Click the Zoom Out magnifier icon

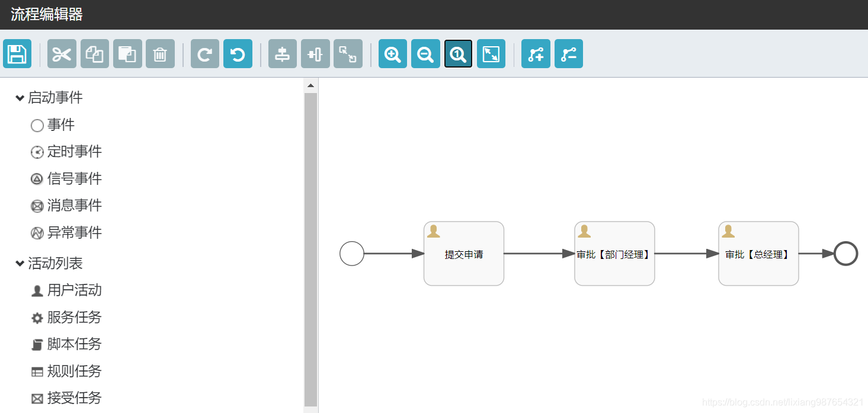coord(425,54)
